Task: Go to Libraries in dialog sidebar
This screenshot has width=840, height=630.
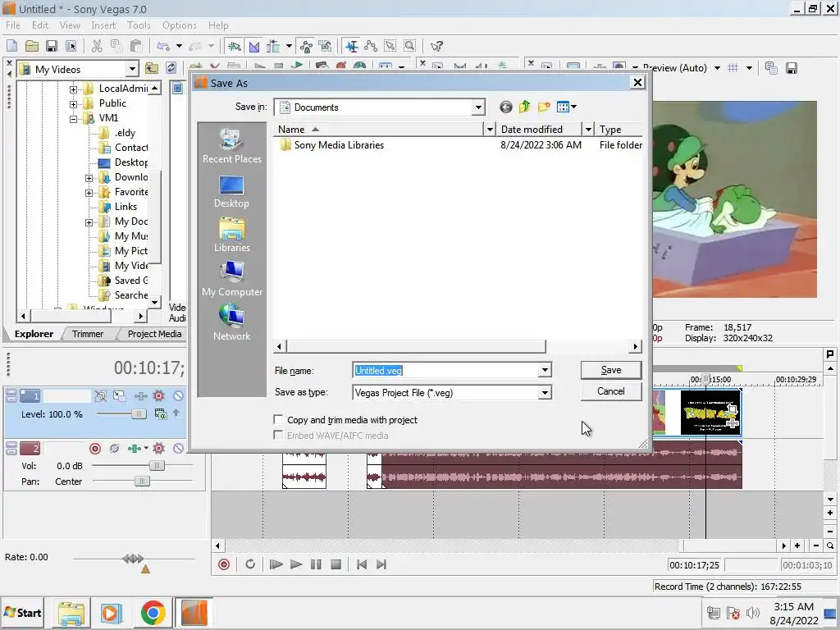Action: point(232,235)
